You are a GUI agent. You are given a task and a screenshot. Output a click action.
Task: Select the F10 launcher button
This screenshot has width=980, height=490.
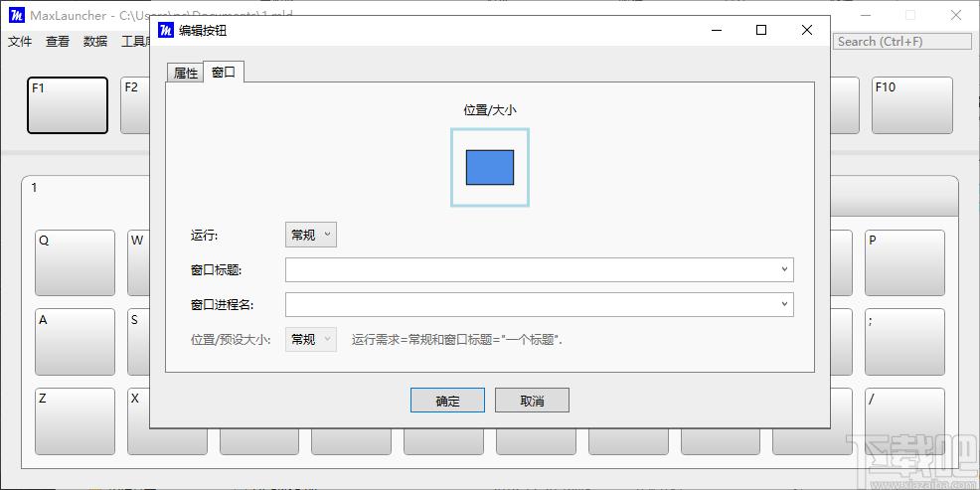tap(911, 105)
